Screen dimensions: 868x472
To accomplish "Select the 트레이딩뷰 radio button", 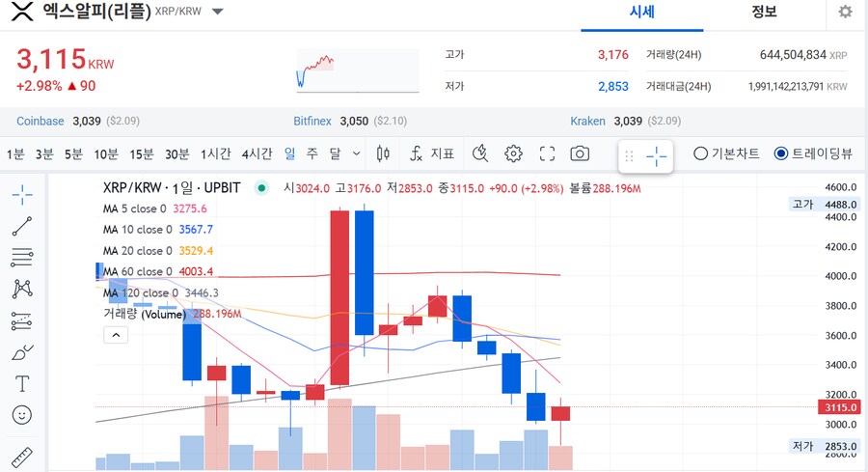I will coord(781,153).
